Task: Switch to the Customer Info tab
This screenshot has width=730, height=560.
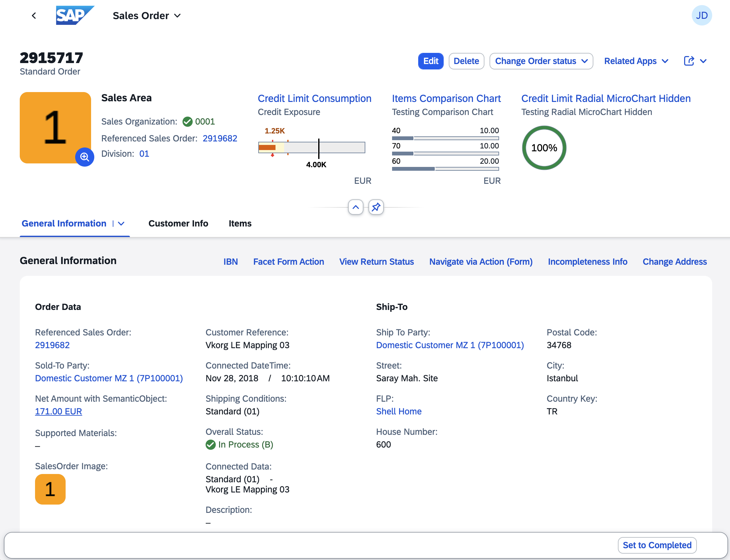Action: coord(178,223)
